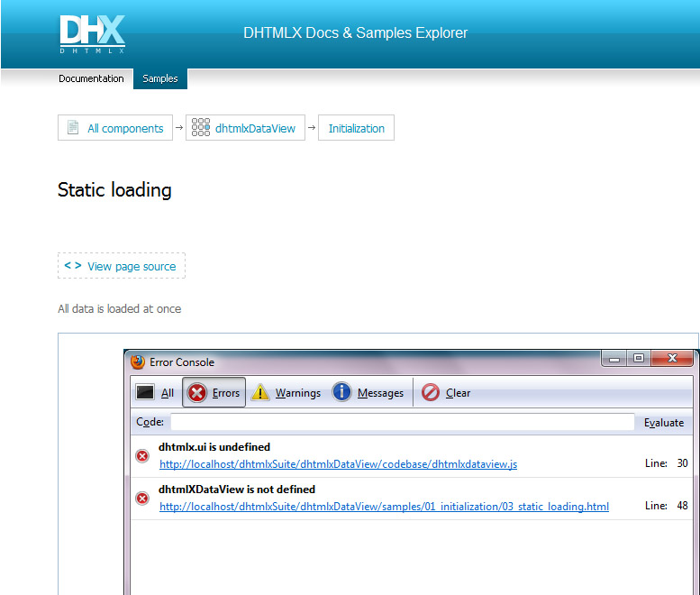Go to the Initialization breadcrumb
This screenshot has width=700, height=595.
356,128
